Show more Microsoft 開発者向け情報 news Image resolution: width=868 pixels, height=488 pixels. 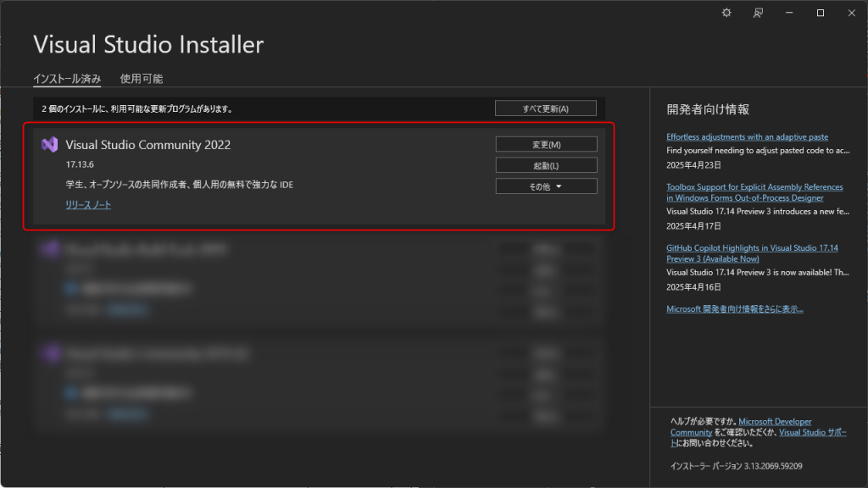[735, 309]
